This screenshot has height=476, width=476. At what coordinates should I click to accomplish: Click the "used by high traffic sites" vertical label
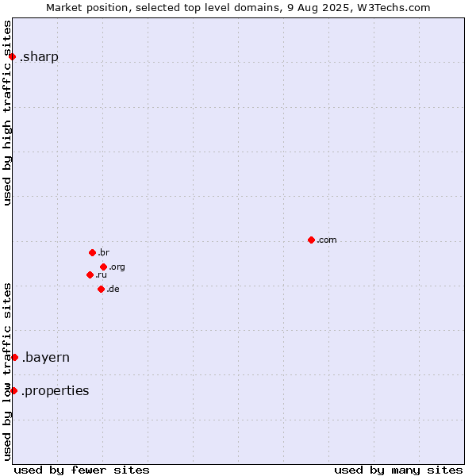point(7,113)
